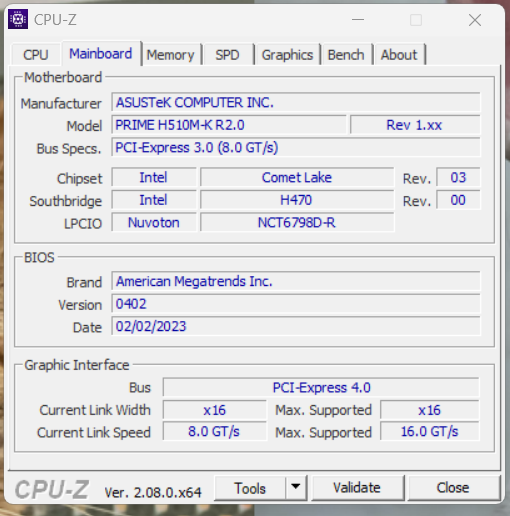Select the BIOS Brand American Megatrends Inc.

coord(296,281)
